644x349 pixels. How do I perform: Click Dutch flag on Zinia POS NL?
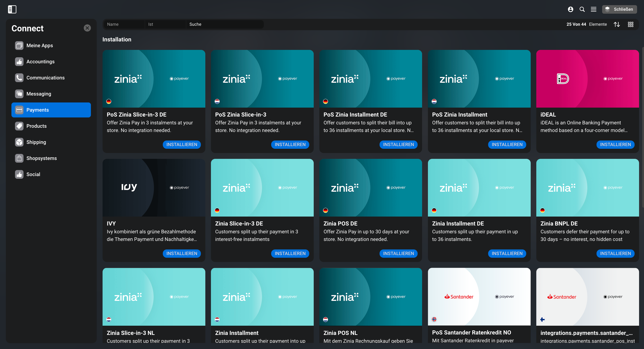(x=326, y=319)
